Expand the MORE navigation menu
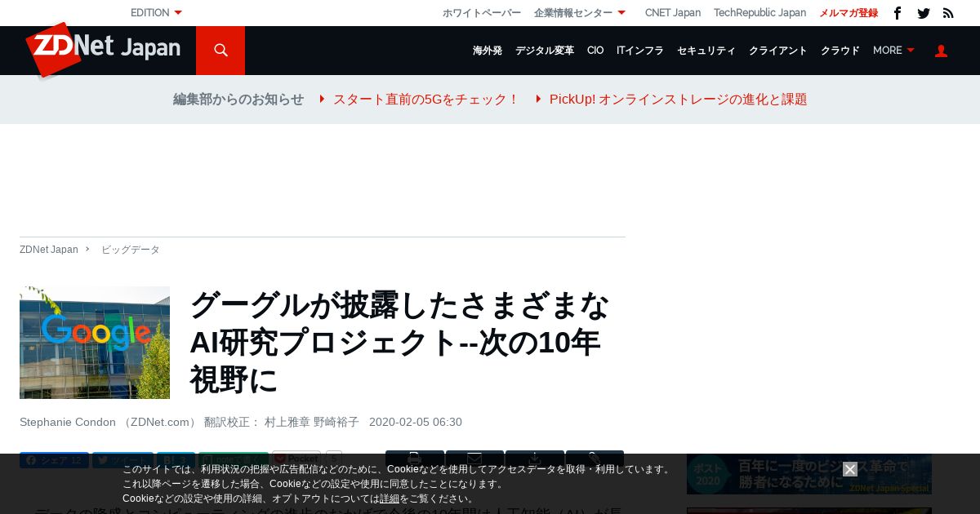This screenshot has width=980, height=514. tap(893, 51)
